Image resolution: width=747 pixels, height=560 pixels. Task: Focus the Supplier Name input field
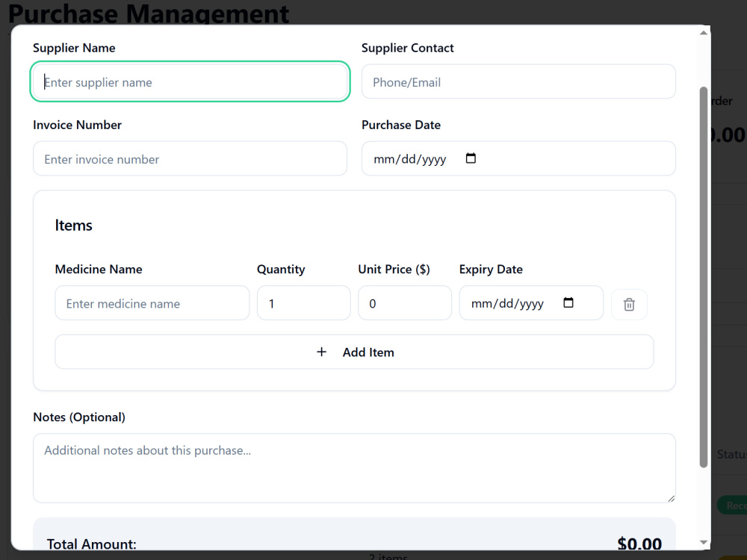190,82
